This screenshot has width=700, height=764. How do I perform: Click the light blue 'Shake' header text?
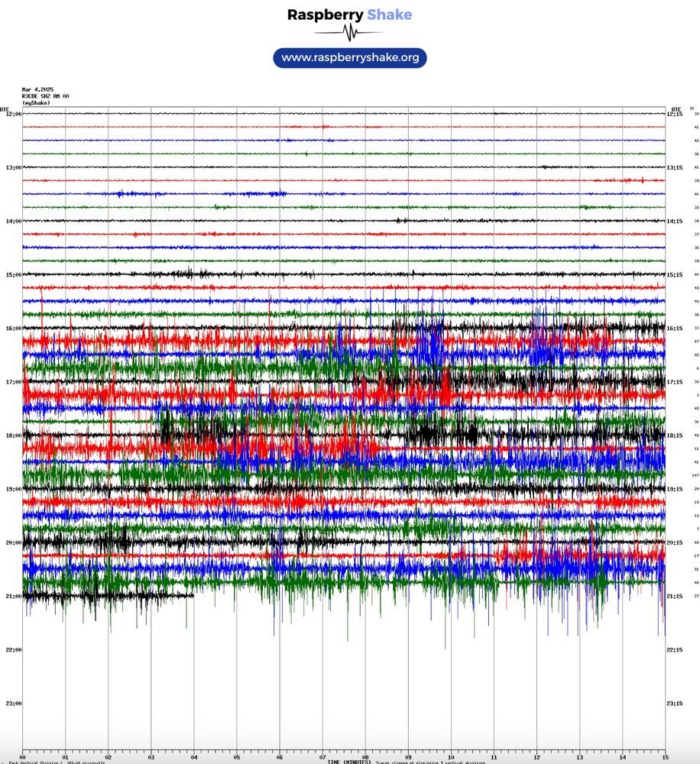(388, 14)
